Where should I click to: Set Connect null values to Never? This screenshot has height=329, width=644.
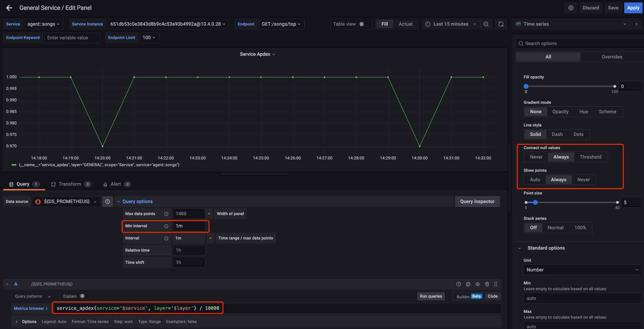pos(536,157)
